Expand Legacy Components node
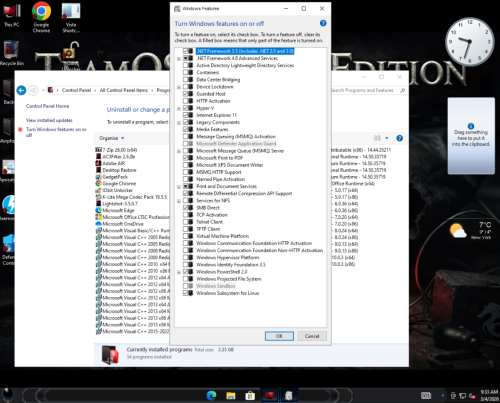500x403 pixels. click(179, 123)
